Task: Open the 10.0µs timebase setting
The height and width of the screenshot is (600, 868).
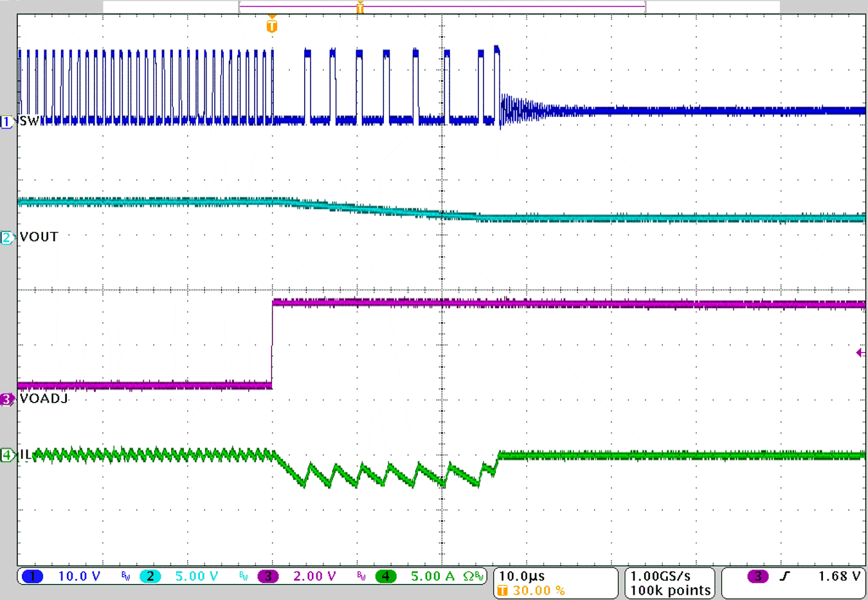Action: [x=522, y=576]
